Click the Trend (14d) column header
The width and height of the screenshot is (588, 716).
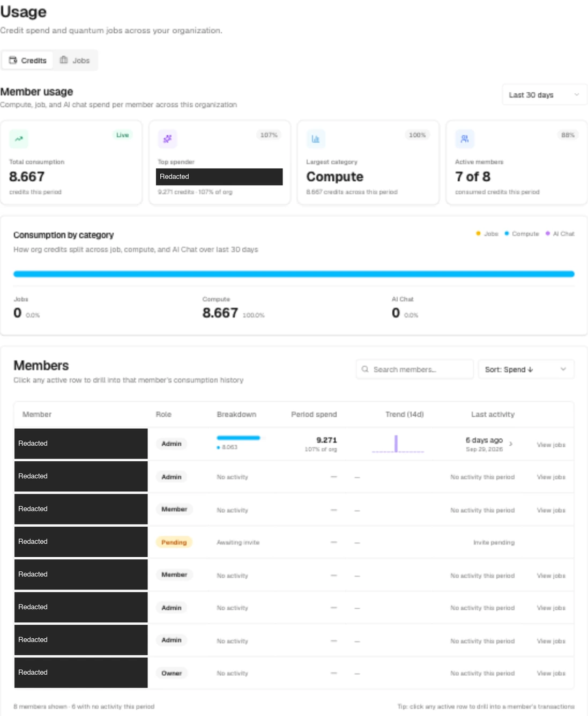[405, 415]
